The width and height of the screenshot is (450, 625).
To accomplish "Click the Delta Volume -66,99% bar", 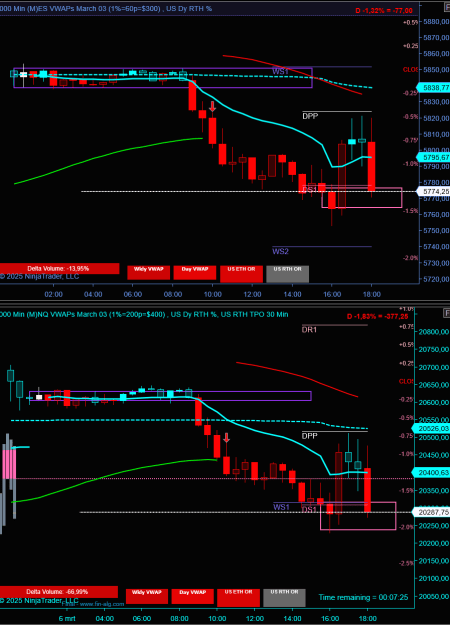I will (58, 592).
